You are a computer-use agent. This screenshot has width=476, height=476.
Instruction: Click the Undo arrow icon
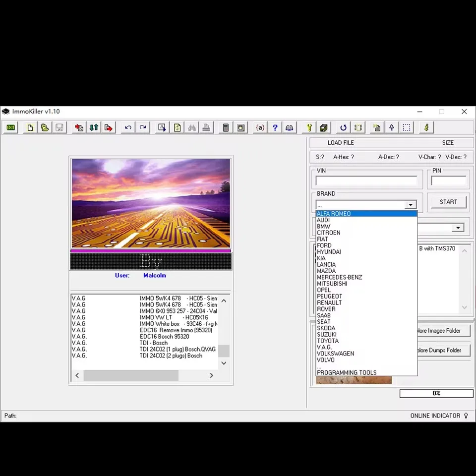(x=128, y=128)
